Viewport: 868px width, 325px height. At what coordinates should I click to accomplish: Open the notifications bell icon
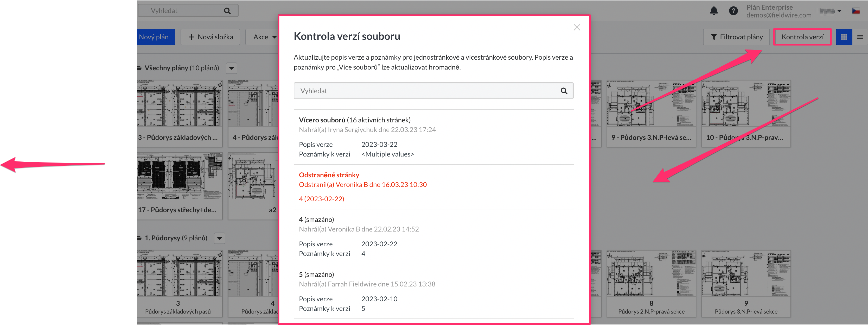point(714,10)
